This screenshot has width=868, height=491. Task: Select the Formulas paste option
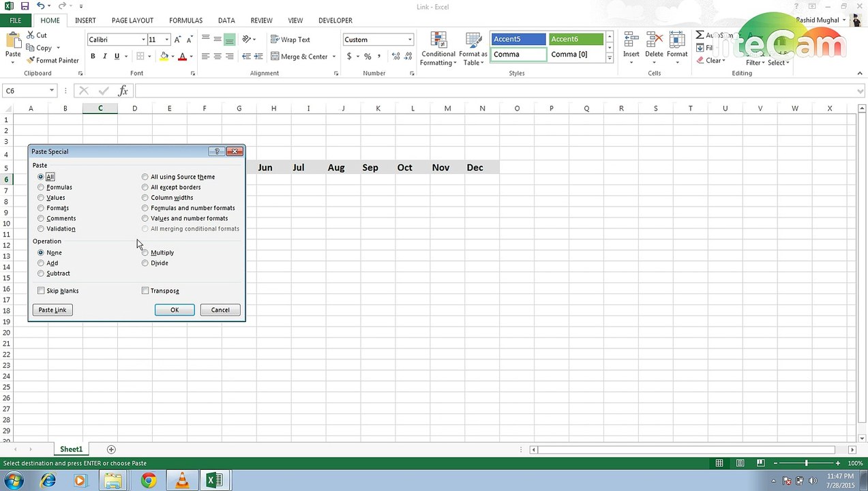(x=41, y=187)
